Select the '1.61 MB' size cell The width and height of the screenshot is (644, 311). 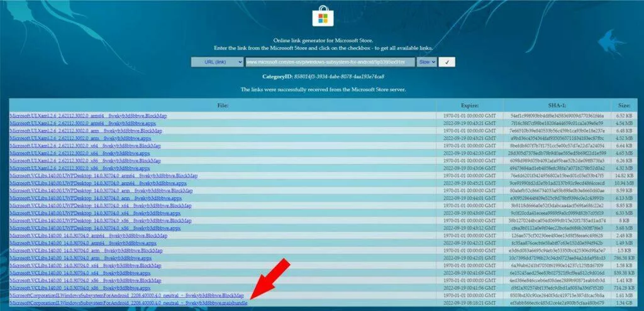[x=625, y=295]
